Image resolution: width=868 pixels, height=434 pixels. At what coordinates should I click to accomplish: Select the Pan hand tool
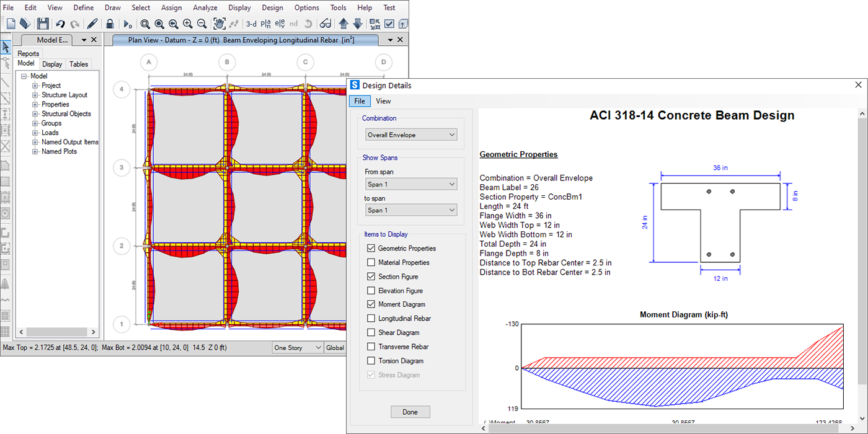219,24
